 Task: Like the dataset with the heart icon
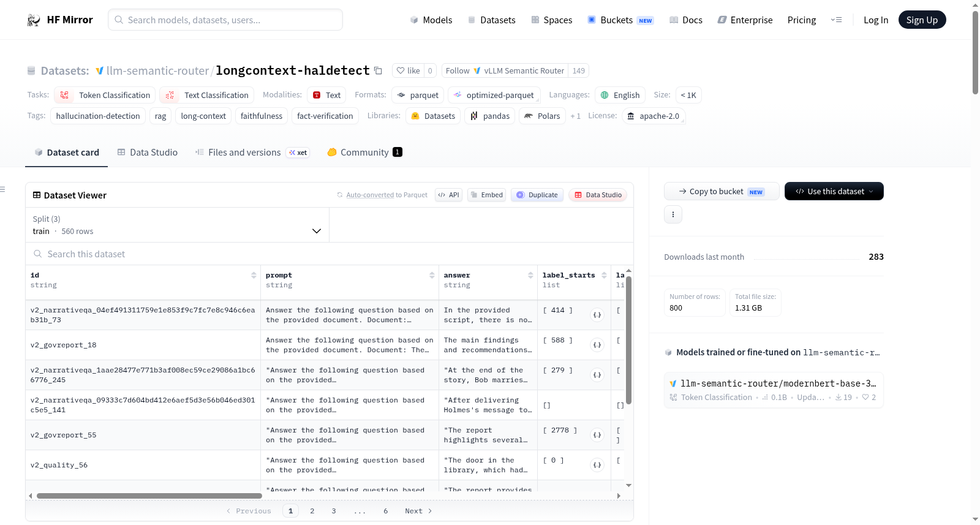pyautogui.click(x=401, y=71)
